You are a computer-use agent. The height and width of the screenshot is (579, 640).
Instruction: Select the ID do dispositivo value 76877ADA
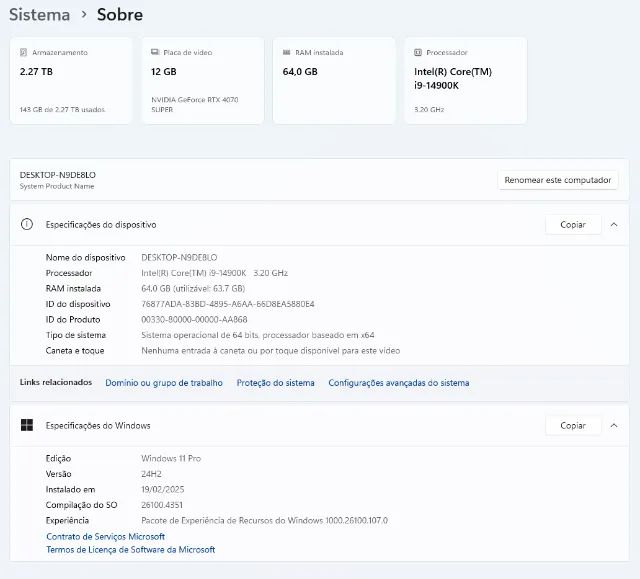point(228,304)
